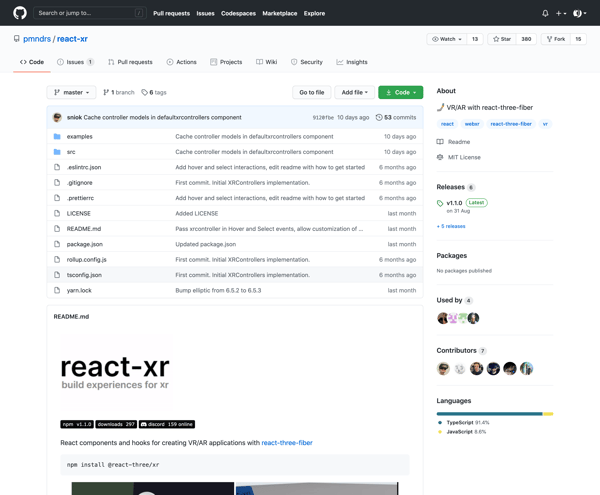Click the yarn.lock file icon
Image resolution: width=600 pixels, height=495 pixels.
click(x=57, y=290)
